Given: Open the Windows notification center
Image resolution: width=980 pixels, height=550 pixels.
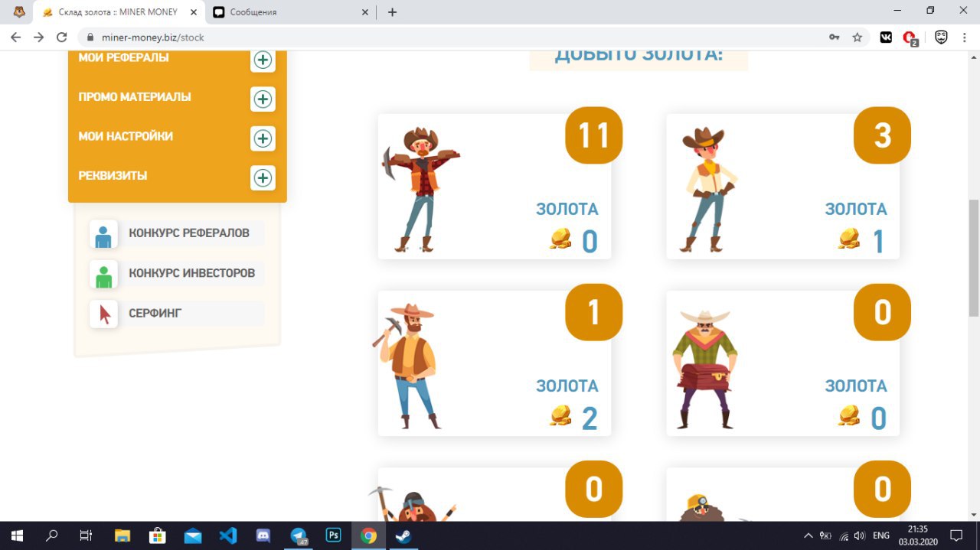Looking at the screenshot, I should point(956,535).
